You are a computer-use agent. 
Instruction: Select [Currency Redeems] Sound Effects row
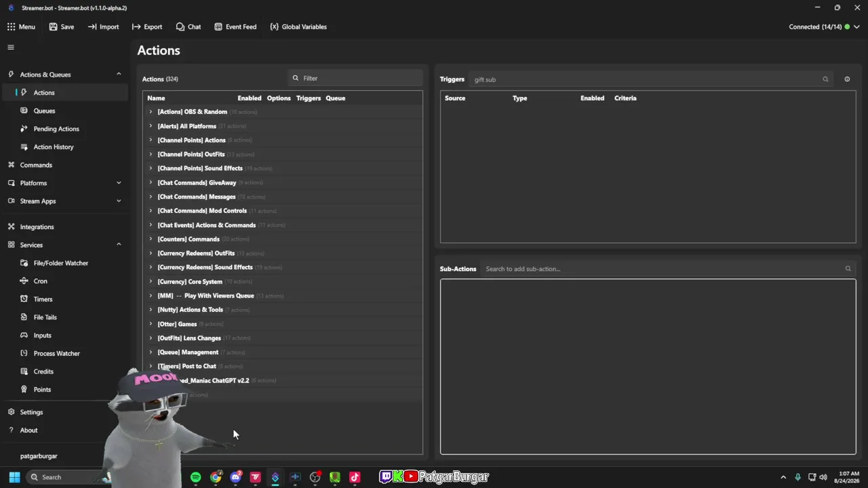(283, 267)
